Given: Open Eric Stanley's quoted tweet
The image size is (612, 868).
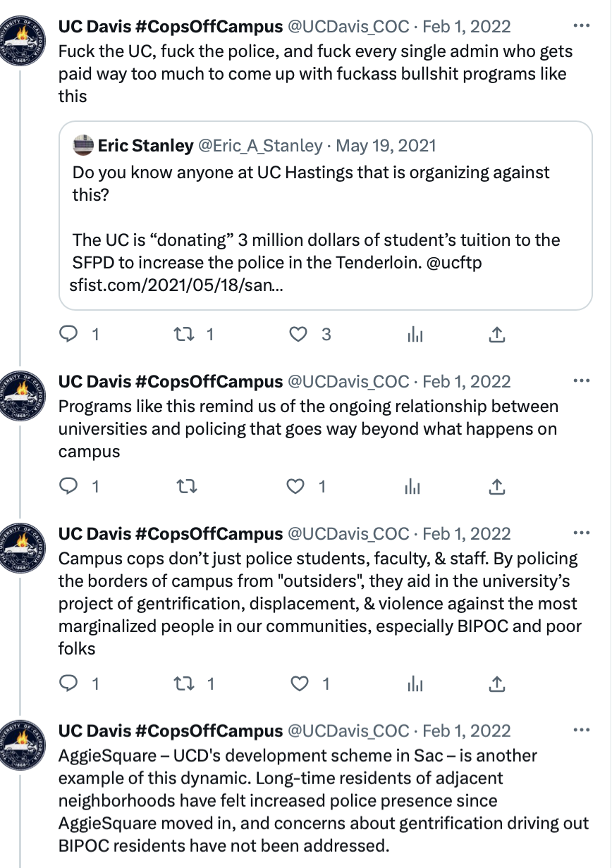Looking at the screenshot, I should click(x=325, y=216).
